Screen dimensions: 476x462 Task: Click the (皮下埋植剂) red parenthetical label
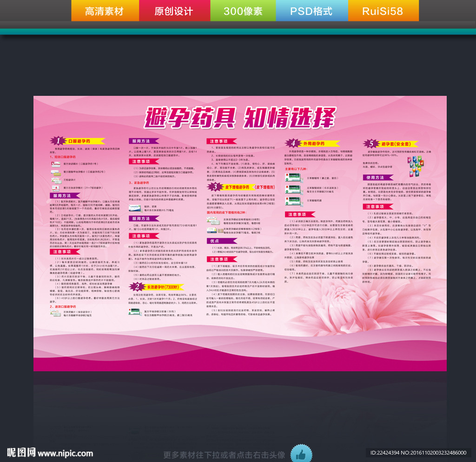point(264,187)
